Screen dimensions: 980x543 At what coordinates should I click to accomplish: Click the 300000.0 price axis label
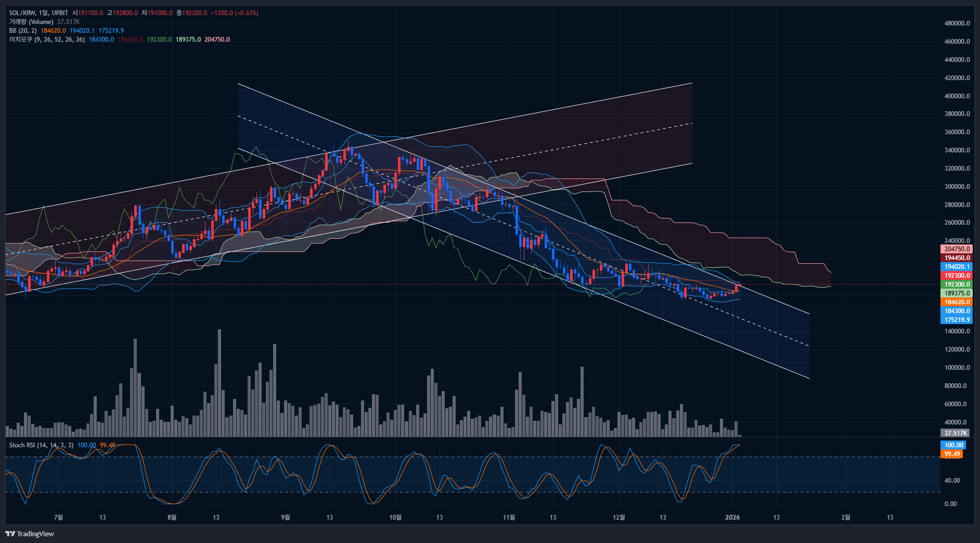click(957, 187)
